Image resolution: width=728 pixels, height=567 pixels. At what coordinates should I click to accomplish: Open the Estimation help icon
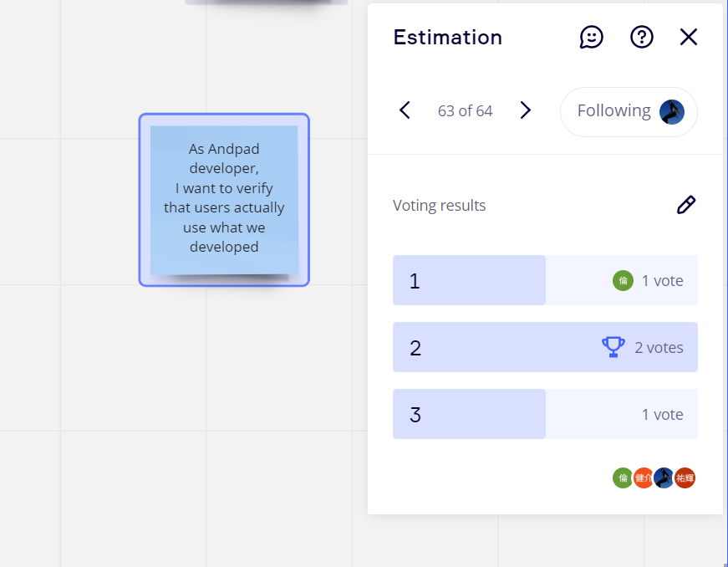pyautogui.click(x=642, y=37)
